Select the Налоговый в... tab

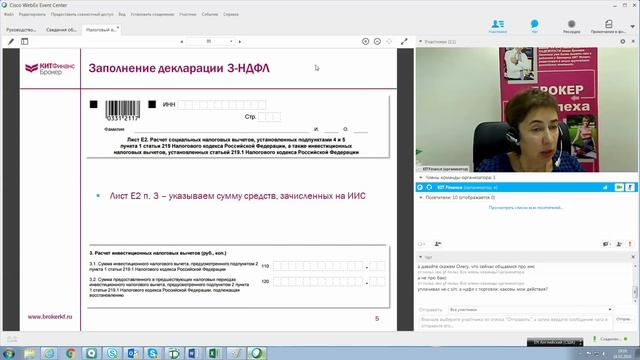point(102,30)
